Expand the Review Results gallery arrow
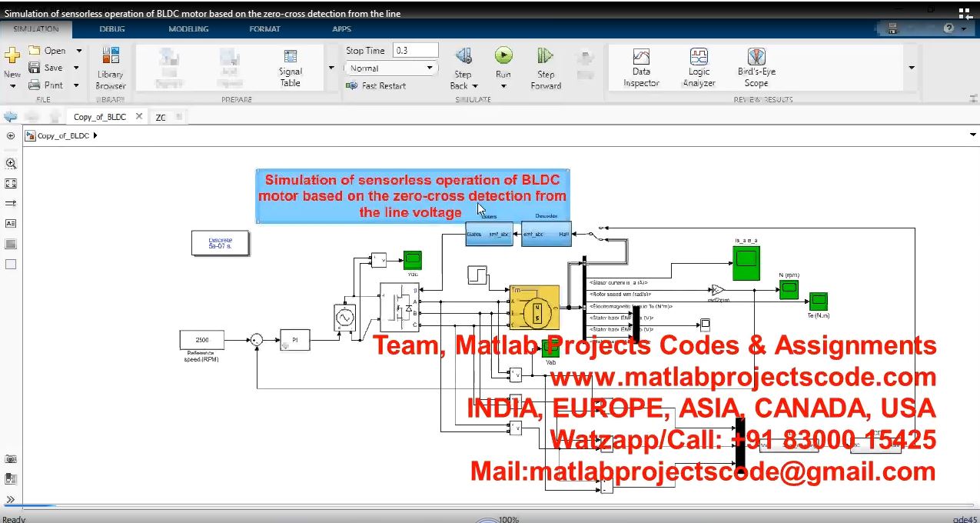This screenshot has width=980, height=523. pos(912,68)
